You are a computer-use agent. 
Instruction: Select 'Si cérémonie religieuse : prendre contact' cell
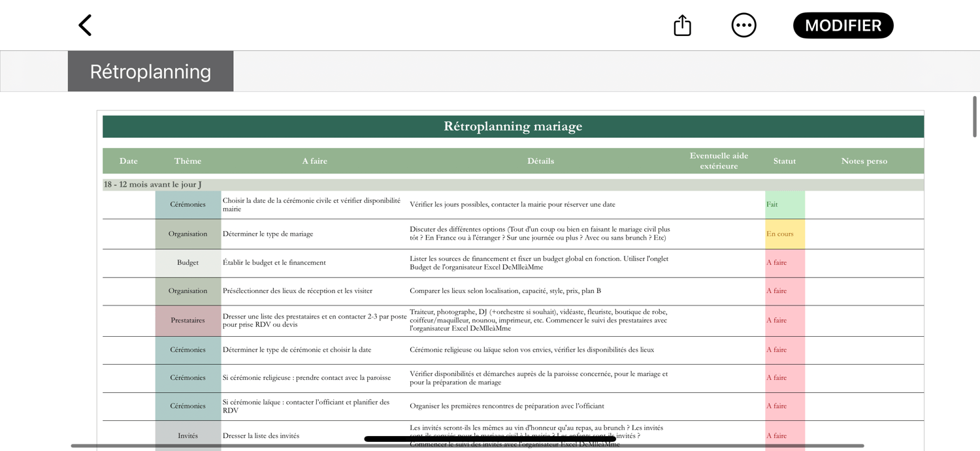coord(314,378)
